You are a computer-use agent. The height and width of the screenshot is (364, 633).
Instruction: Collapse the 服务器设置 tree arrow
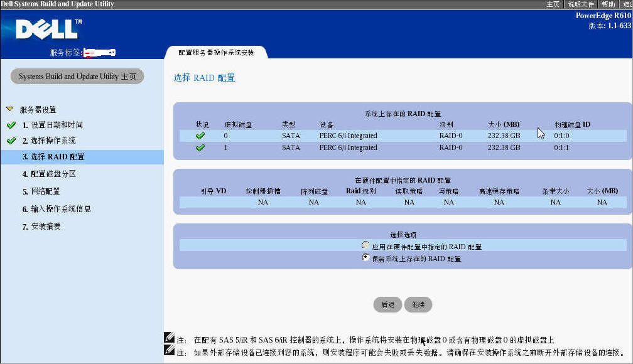coord(10,109)
